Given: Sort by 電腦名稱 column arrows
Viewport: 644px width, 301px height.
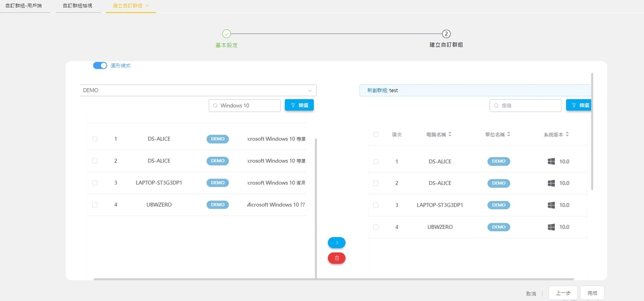Looking at the screenshot, I should (x=450, y=135).
